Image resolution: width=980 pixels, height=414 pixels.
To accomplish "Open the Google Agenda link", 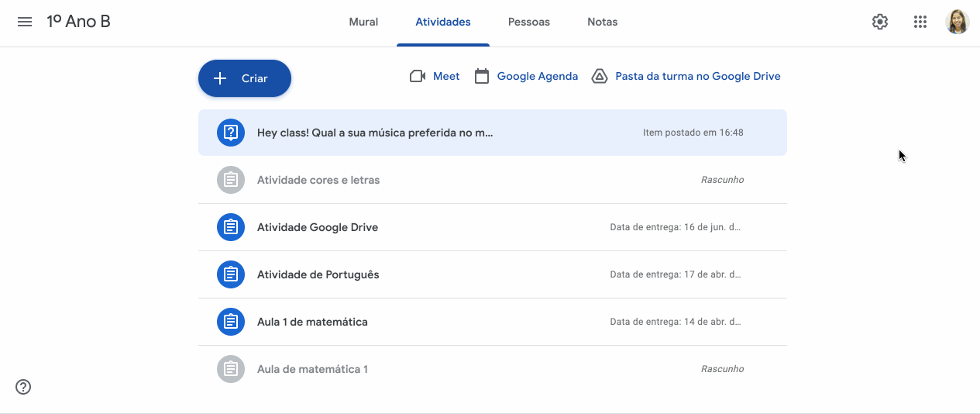I will [x=538, y=76].
